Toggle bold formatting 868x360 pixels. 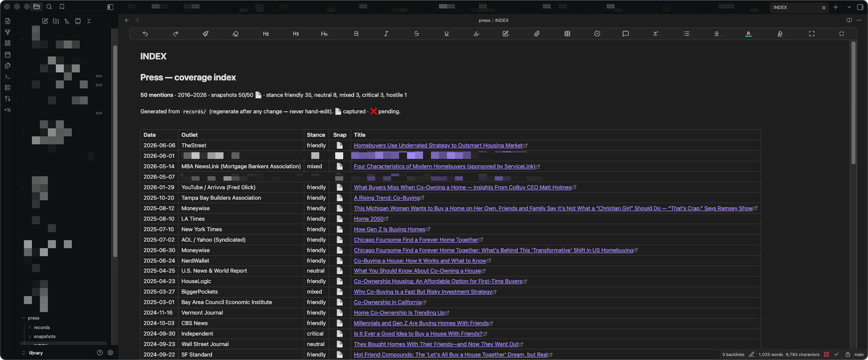pyautogui.click(x=356, y=33)
